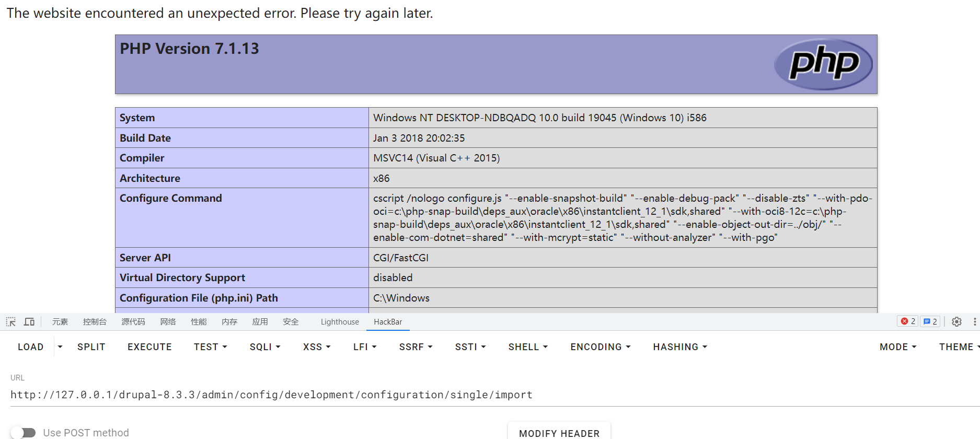Click the SPLIT button
The width and height of the screenshot is (980, 439).
coord(91,347)
